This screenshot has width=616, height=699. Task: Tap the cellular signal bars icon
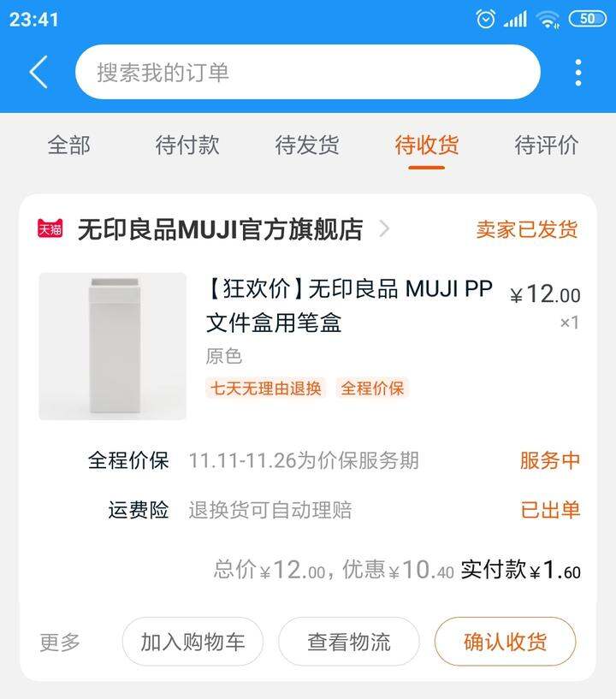pyautogui.click(x=515, y=19)
